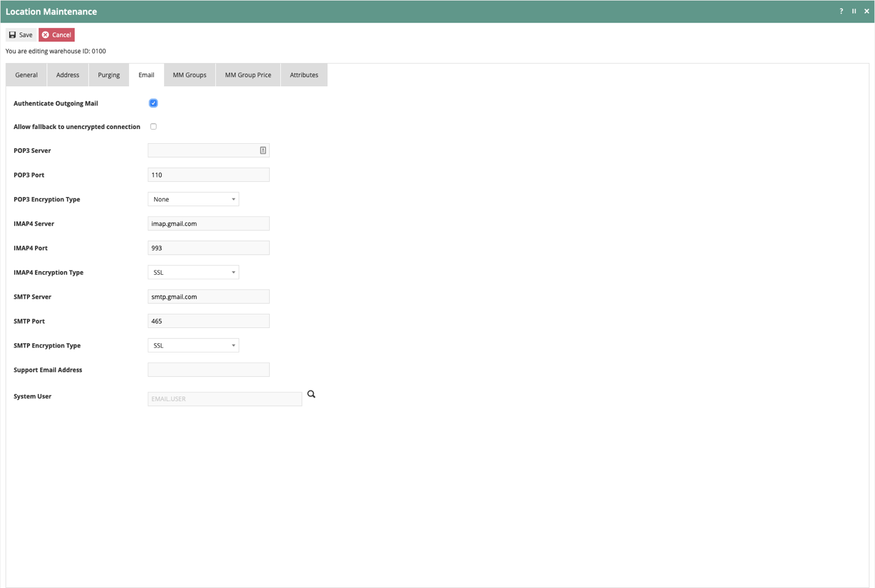Viewport: 875px width, 588px height.
Task: Go to MM Group Price tab
Action: point(248,75)
